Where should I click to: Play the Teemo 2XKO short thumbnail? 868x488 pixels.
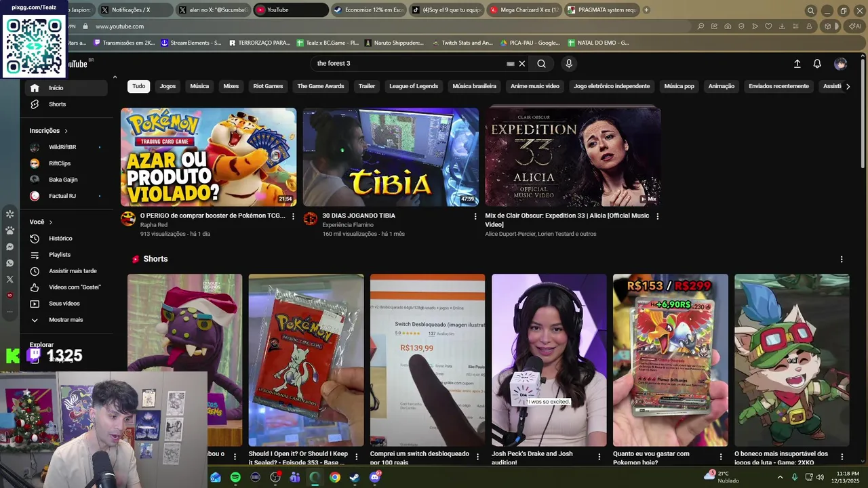pyautogui.click(x=791, y=360)
